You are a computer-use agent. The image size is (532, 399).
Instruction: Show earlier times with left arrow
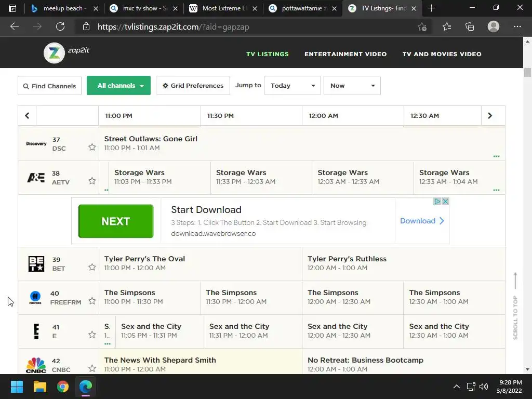27,116
